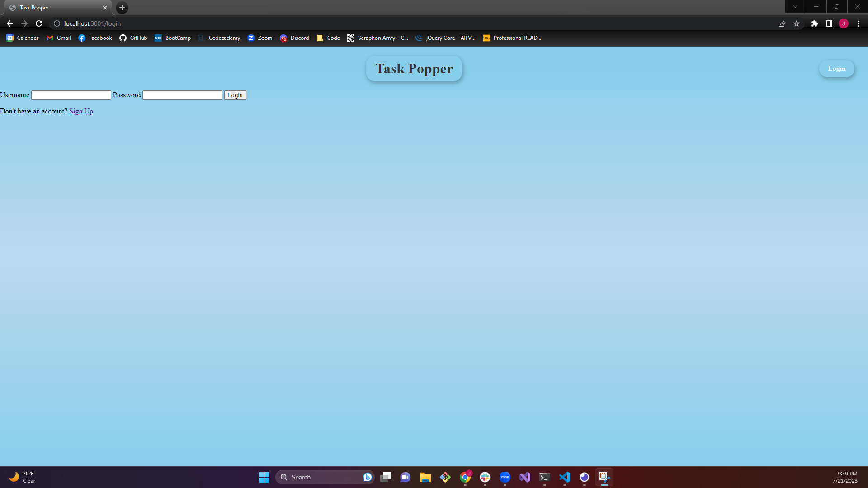Focus the Username input field
Viewport: 868px width, 488px height.
71,95
